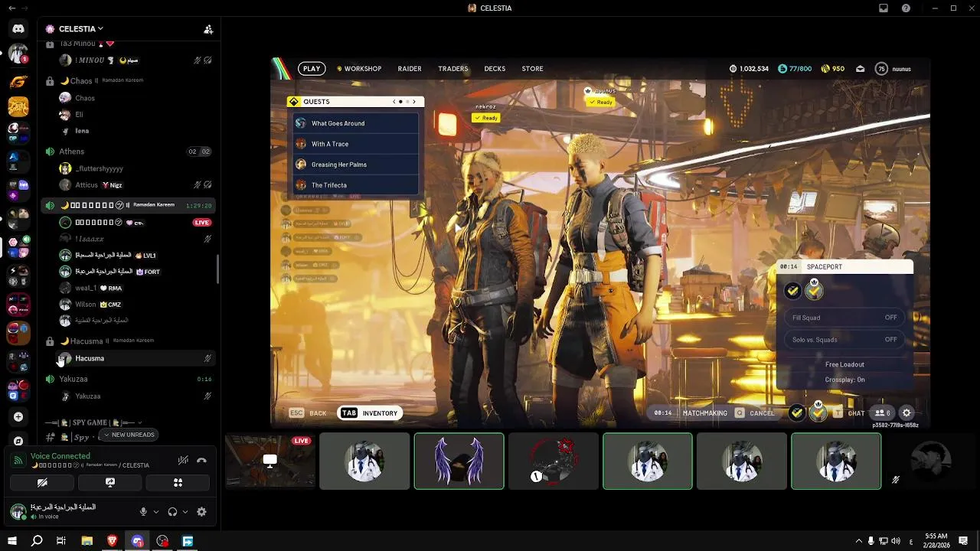Open microphone input options chevron

(x=156, y=512)
